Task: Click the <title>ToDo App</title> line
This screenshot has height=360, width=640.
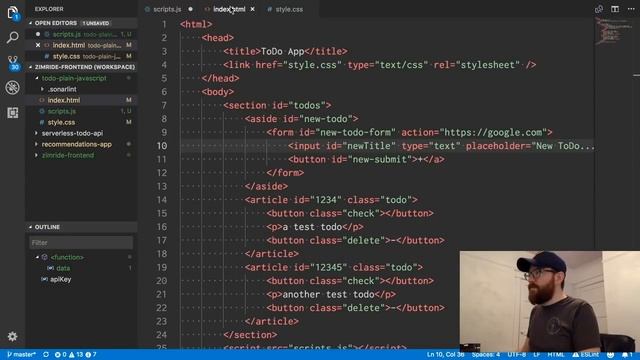Action: (x=285, y=51)
